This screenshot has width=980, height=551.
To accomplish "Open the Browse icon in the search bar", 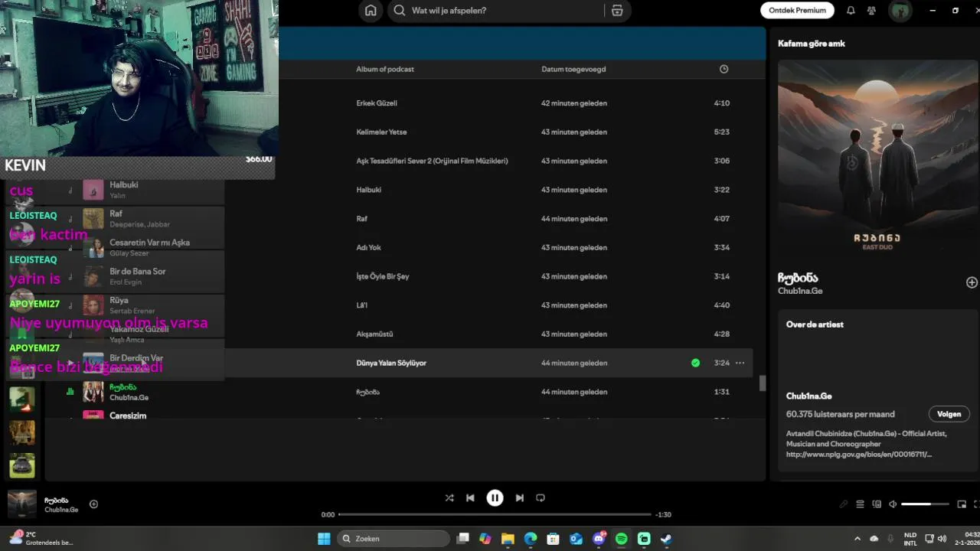I will pos(617,11).
